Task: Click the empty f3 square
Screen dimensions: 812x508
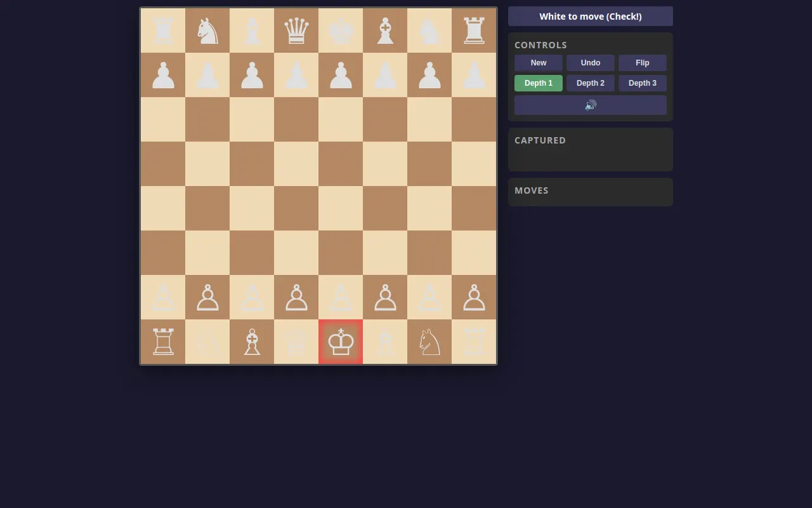Action: [385, 253]
